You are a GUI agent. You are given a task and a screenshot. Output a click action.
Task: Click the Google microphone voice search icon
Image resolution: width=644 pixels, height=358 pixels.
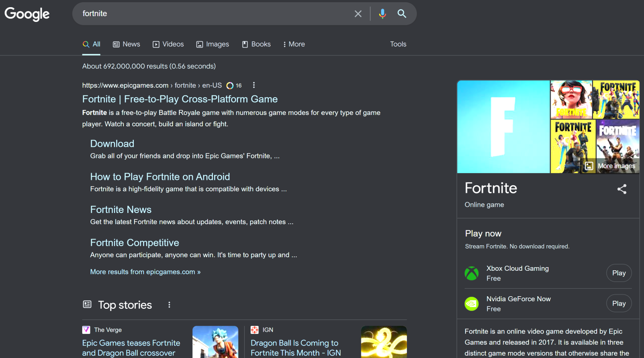[382, 13]
